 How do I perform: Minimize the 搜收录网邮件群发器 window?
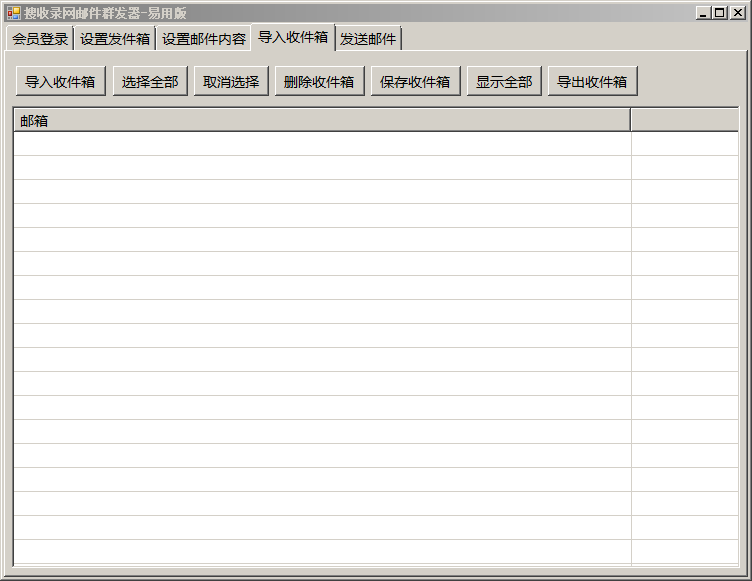tap(703, 13)
